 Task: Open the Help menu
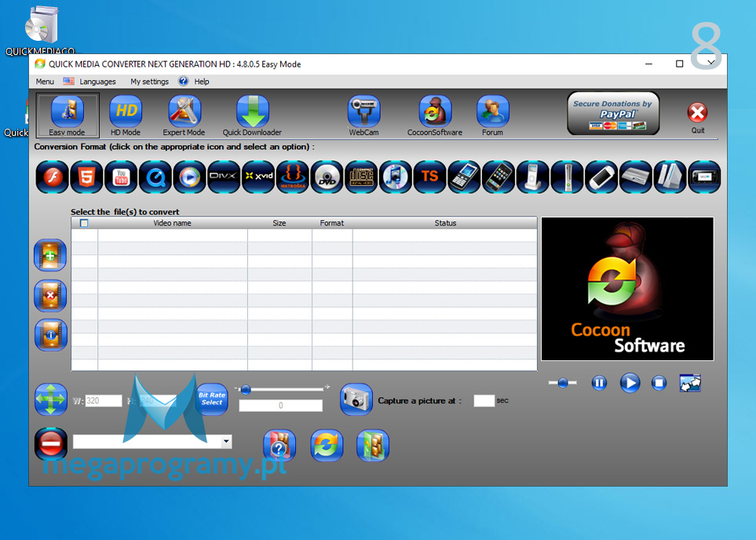202,82
